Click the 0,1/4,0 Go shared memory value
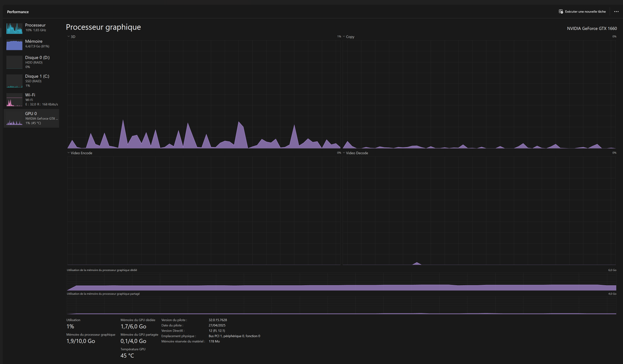Viewport: 623px width, 364px height. coord(133,341)
